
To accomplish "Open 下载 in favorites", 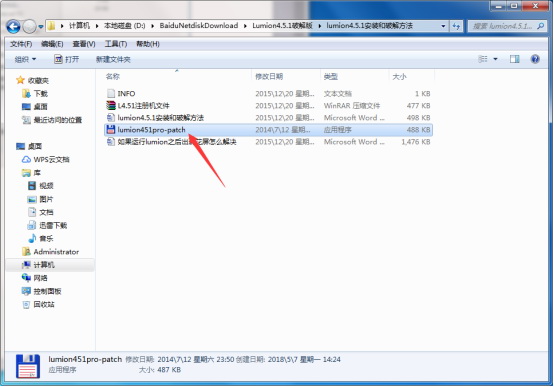I will pos(40,94).
